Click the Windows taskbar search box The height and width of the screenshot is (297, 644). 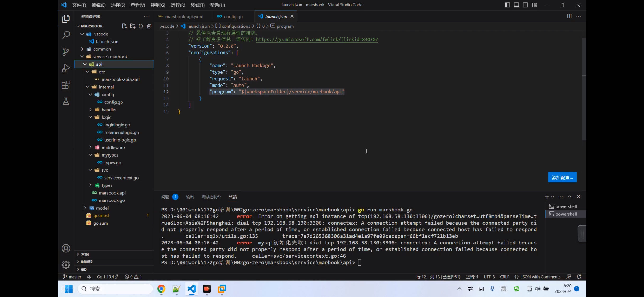coord(115,289)
